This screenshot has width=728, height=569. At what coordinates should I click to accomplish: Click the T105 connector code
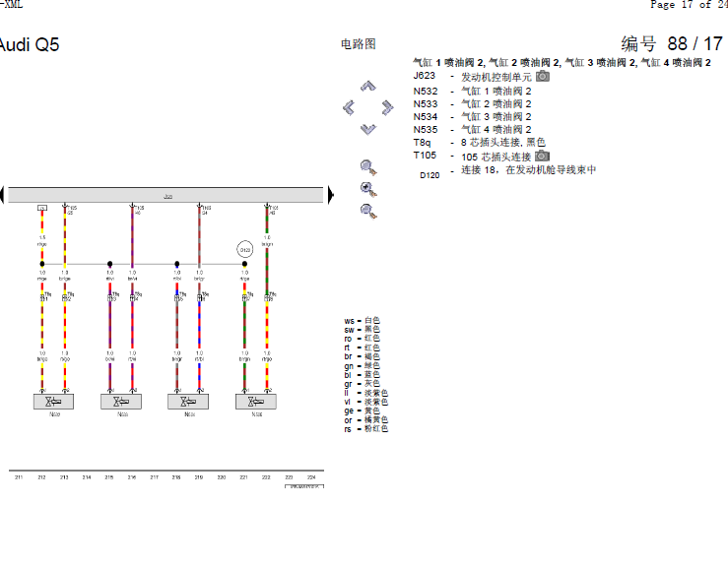[x=425, y=156]
